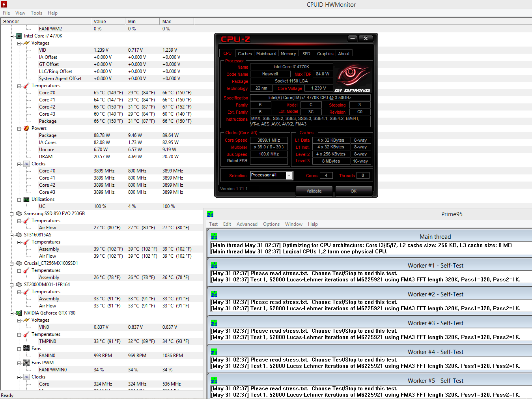Collapse the Voltages node under Intel Core i7
Viewport: 532px width, 399px height.
click(19, 43)
